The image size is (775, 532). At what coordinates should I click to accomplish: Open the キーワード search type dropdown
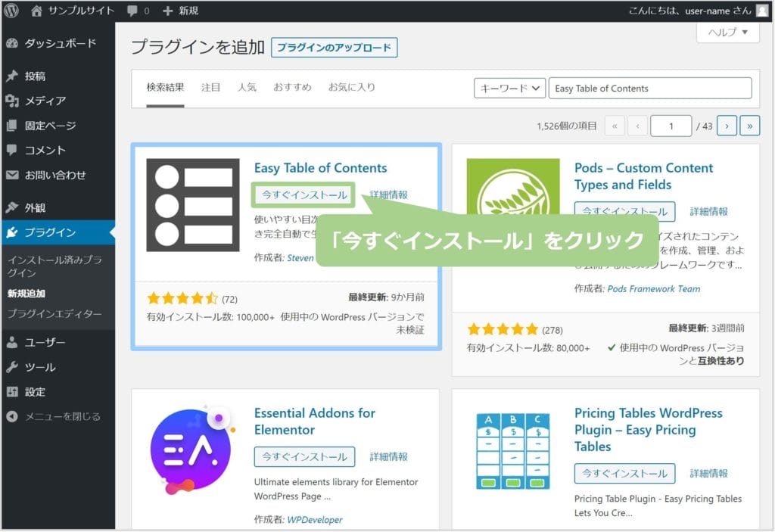tap(509, 89)
